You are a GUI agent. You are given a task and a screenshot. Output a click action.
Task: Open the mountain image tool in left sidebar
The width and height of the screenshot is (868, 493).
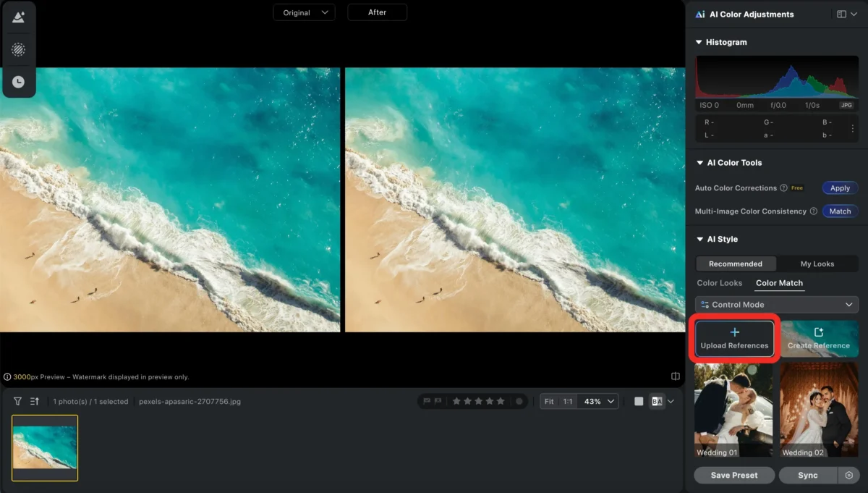19,17
